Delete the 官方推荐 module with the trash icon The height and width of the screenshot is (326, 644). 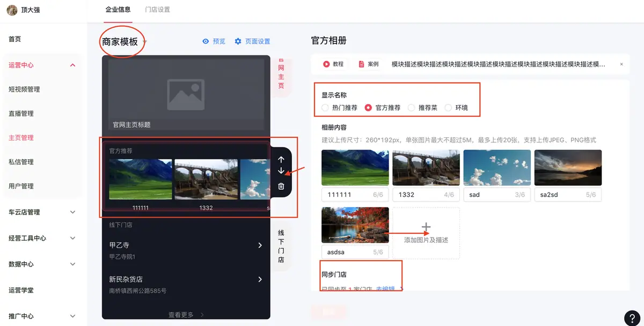[x=281, y=186]
